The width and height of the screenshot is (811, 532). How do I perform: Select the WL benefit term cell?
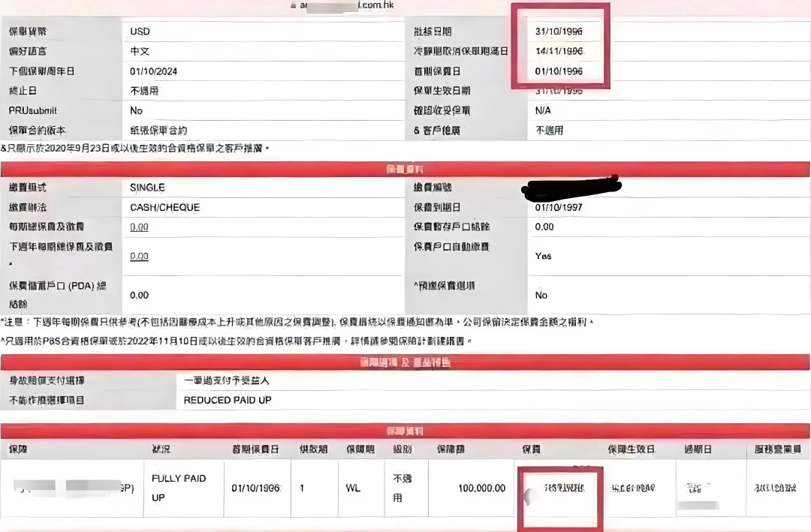[x=353, y=488]
